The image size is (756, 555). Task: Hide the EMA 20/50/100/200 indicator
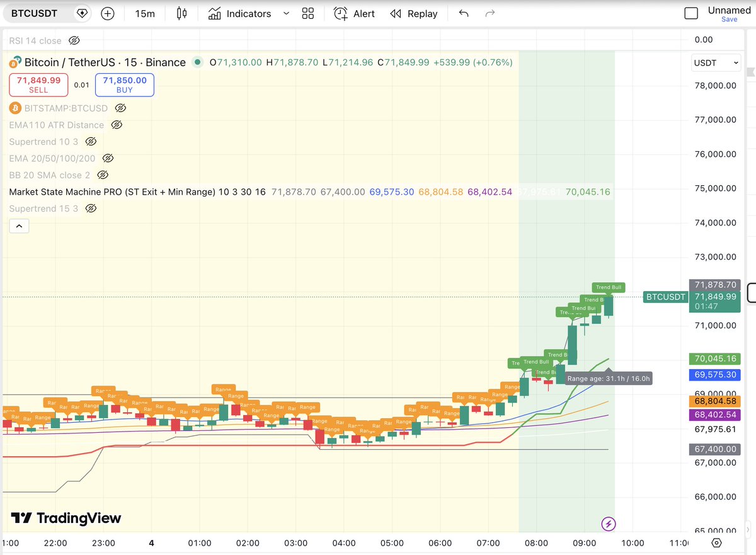coord(108,158)
